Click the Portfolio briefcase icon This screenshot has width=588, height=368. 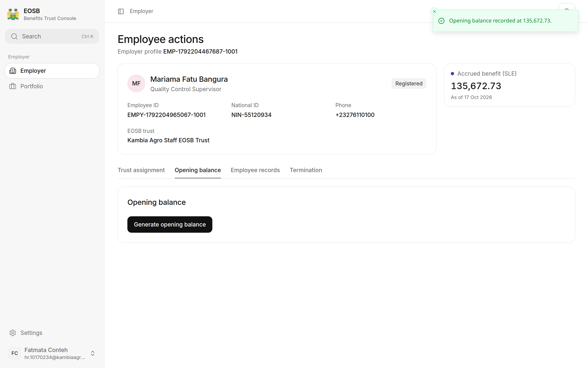coord(13,86)
